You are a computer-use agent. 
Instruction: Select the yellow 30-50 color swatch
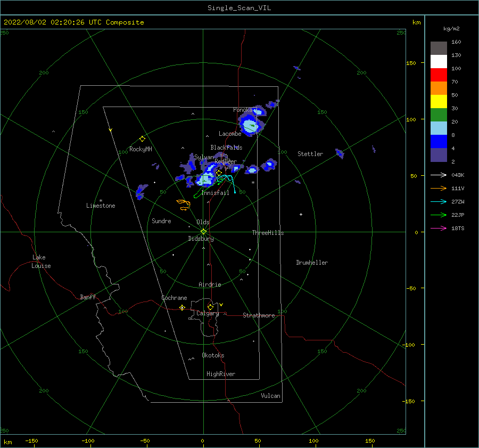(x=439, y=102)
